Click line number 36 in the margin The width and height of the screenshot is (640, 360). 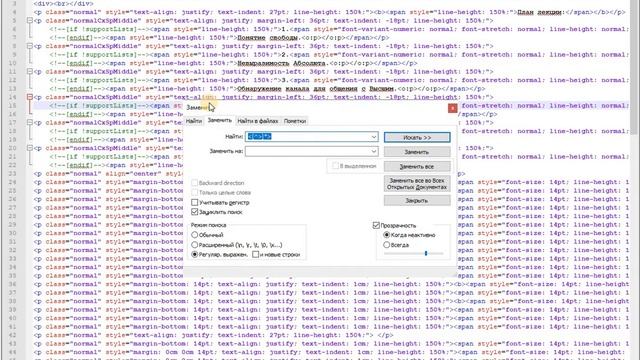12,284
